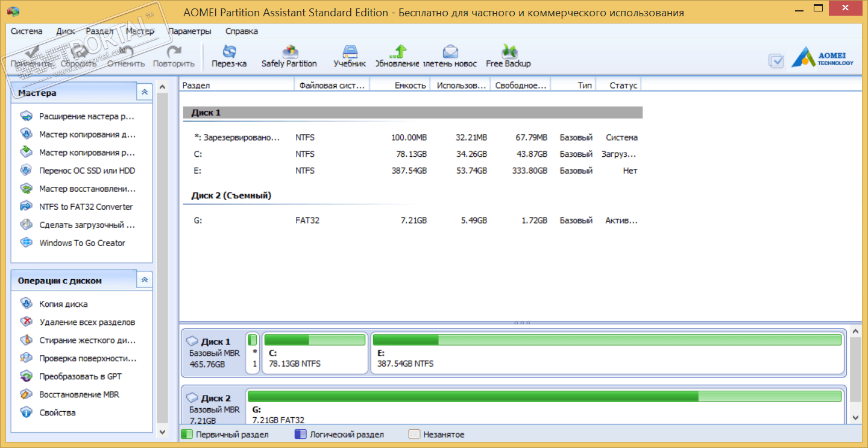Image resolution: width=868 pixels, height=448 pixels.
Task: Select the Диск 1 group header
Action: (412, 112)
